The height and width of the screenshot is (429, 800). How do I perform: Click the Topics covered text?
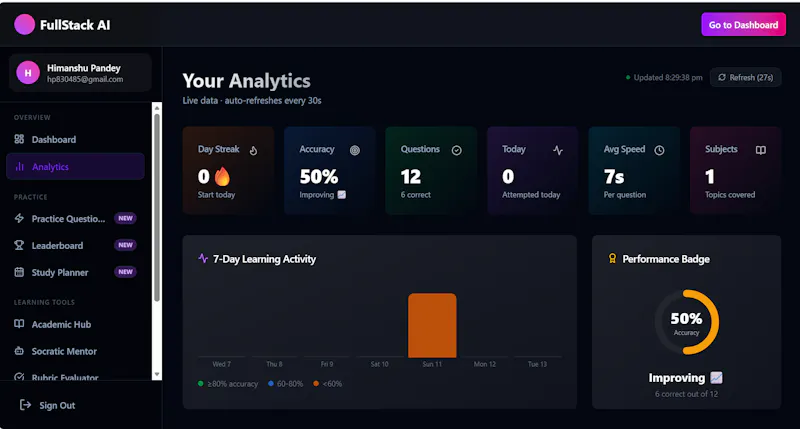(730, 194)
